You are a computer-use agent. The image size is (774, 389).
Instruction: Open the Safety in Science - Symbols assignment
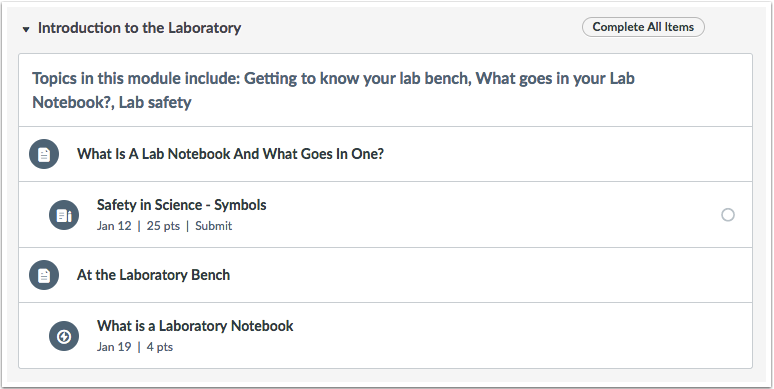[x=181, y=205]
